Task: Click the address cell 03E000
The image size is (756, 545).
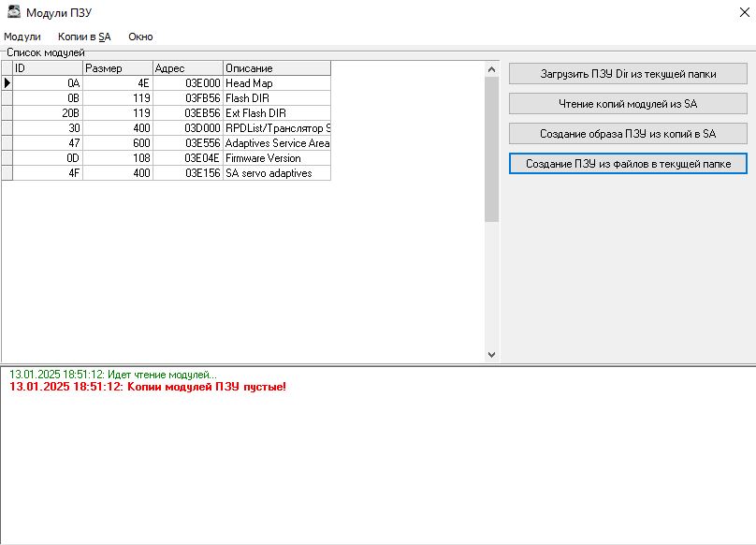Action: tap(188, 83)
